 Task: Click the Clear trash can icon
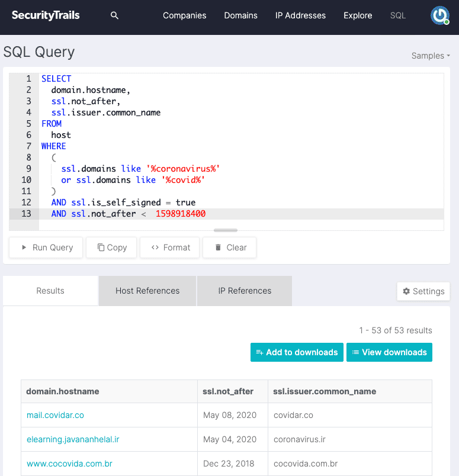tap(218, 247)
